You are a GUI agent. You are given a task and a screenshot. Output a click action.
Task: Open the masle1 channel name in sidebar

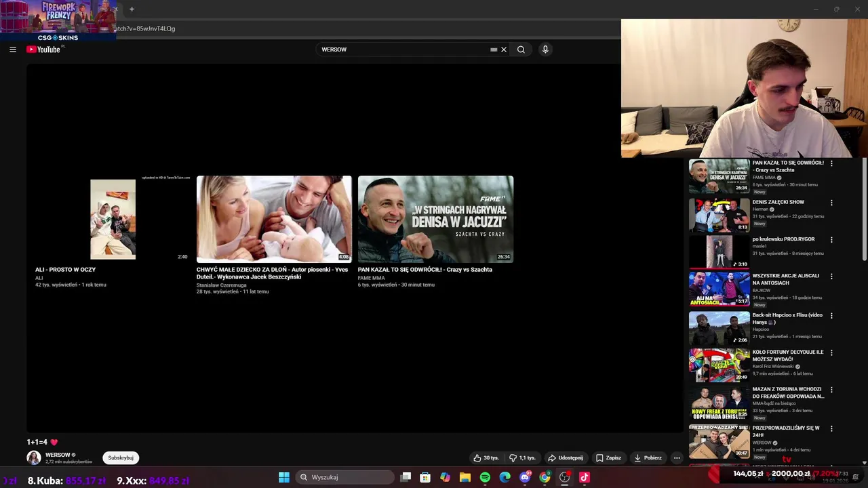coord(759,247)
